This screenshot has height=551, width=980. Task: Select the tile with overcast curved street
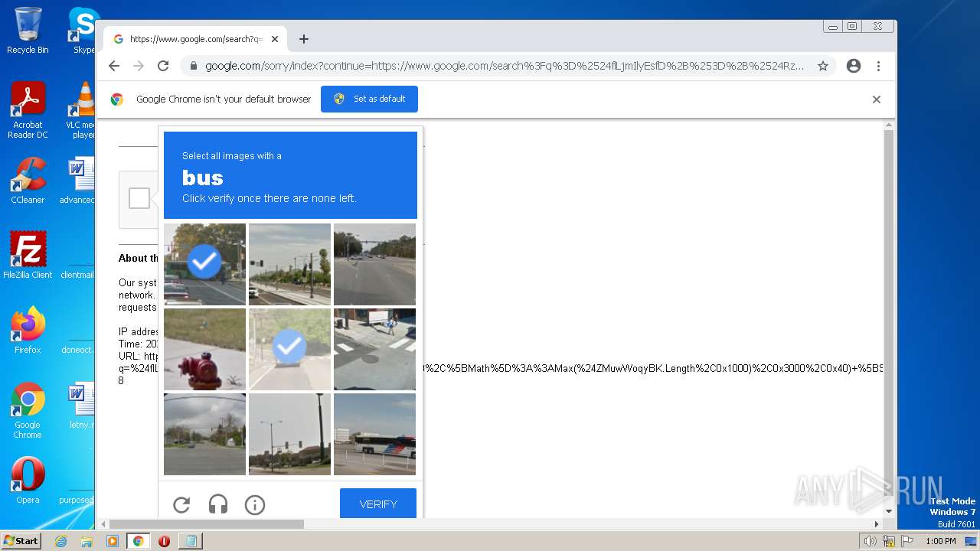(204, 434)
